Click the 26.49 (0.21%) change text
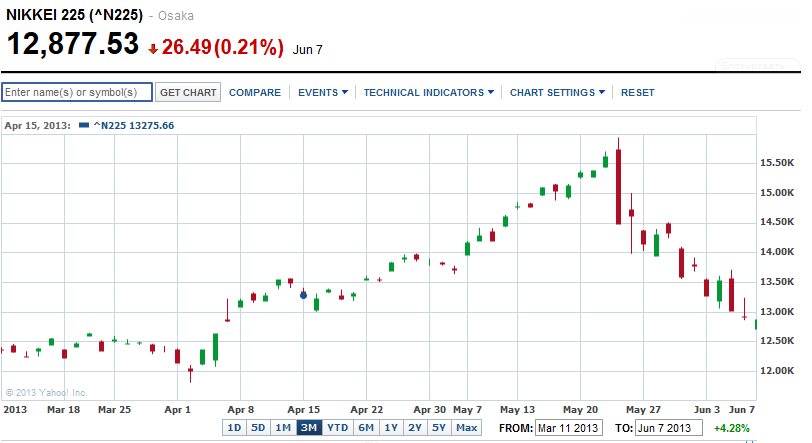The height and width of the screenshot is (443, 812). click(223, 47)
